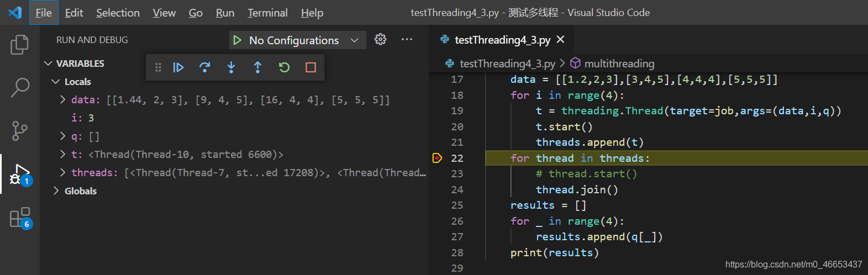
Task: Click the 'threads.append(t)' code line
Action: click(x=590, y=142)
